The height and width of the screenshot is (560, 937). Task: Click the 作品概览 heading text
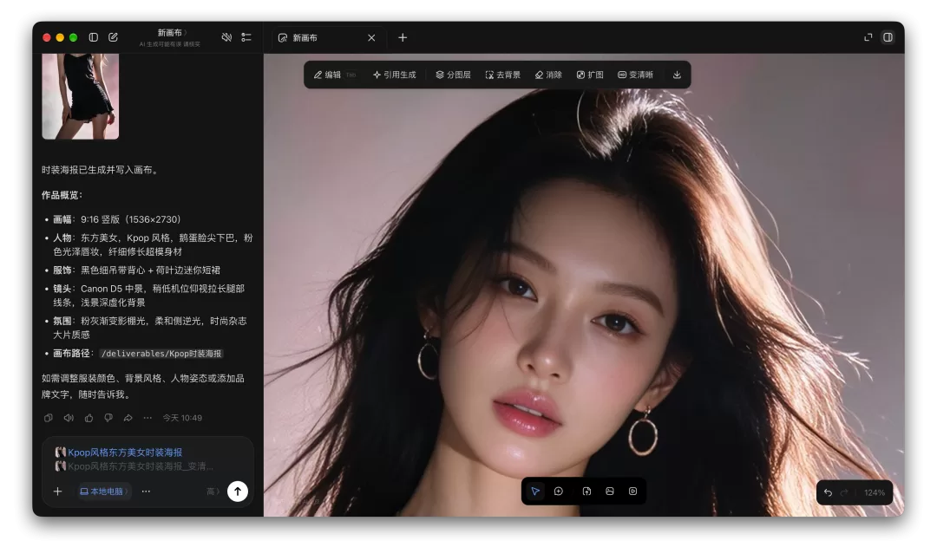[x=62, y=195]
